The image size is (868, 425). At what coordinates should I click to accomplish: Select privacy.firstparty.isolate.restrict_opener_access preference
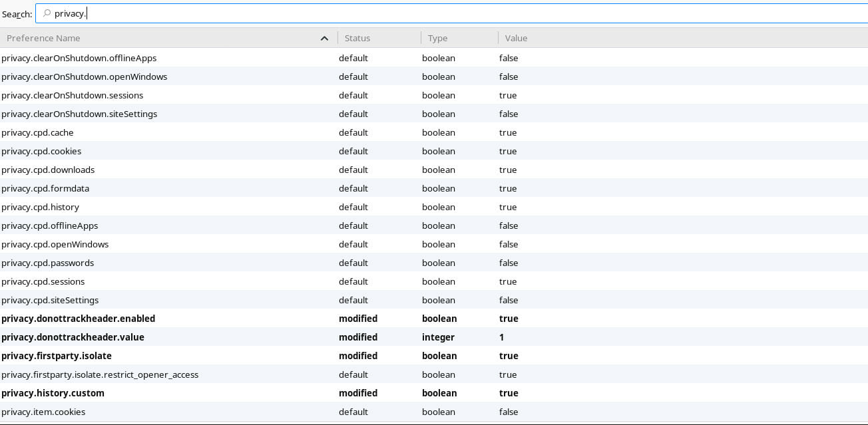coord(100,374)
